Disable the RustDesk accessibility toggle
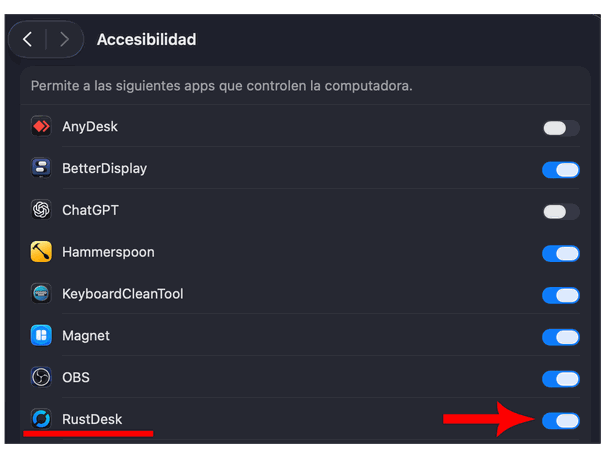 pos(561,420)
